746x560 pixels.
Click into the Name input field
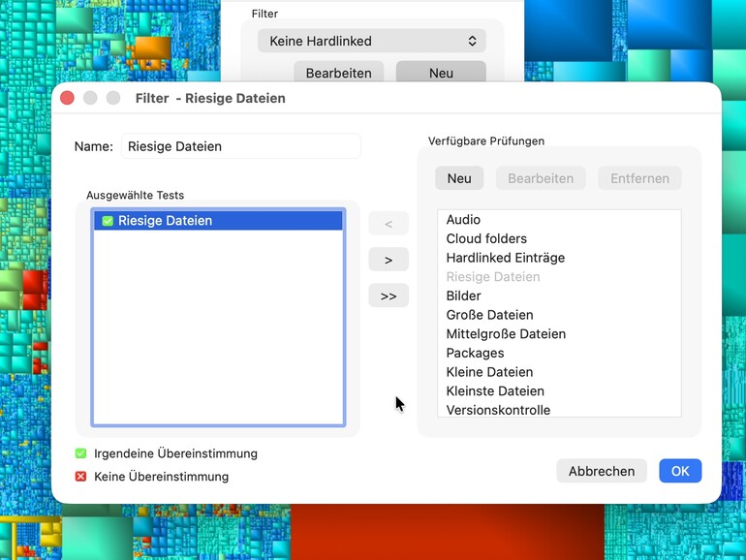point(240,146)
